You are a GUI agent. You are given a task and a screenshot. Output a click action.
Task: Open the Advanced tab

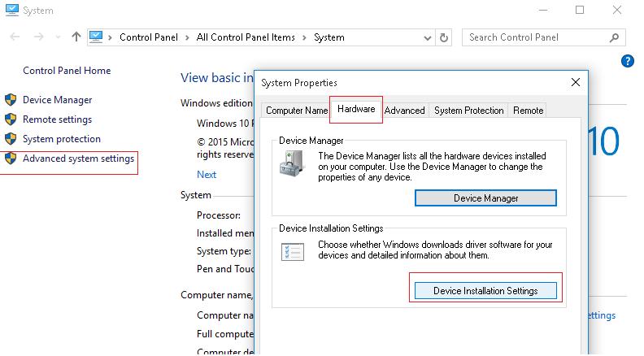pos(404,111)
